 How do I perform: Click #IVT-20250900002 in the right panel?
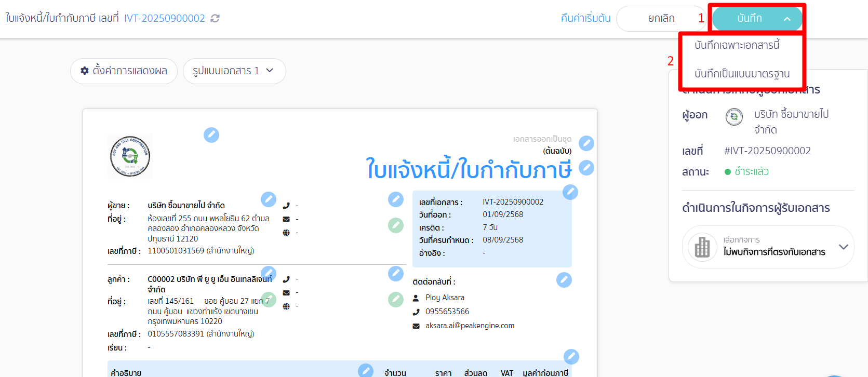click(x=768, y=151)
